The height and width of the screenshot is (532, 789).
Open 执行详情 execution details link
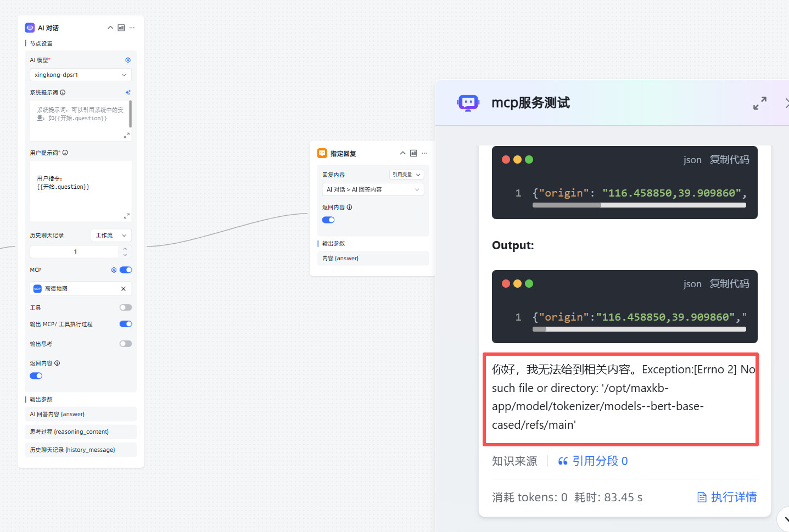point(726,497)
